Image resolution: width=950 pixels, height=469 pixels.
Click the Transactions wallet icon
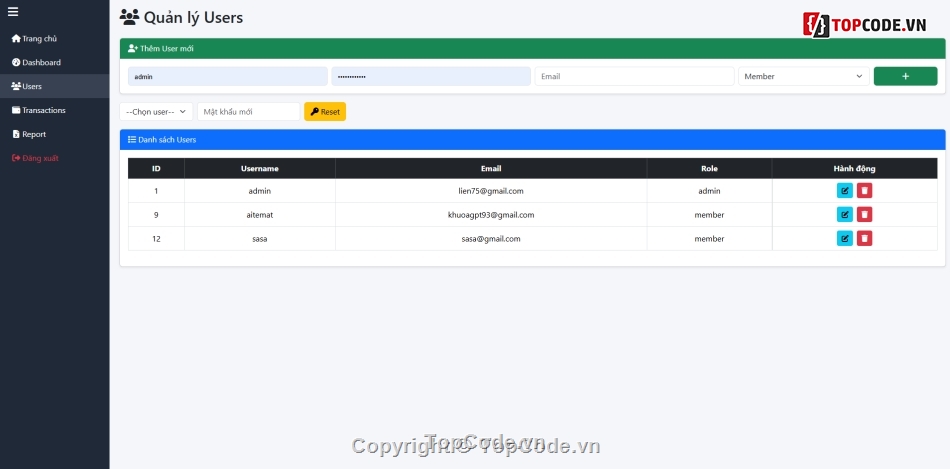[x=16, y=110]
